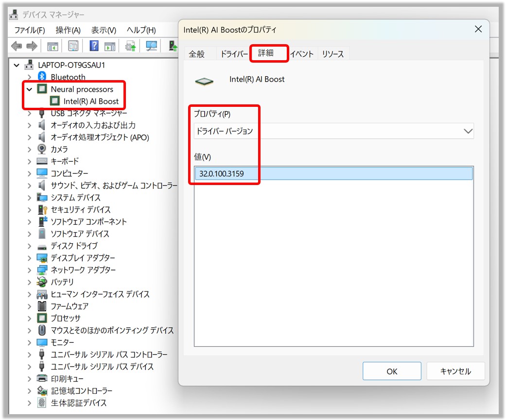The image size is (506, 420).
Task: Open the 操作(A) menu
Action: [68, 30]
